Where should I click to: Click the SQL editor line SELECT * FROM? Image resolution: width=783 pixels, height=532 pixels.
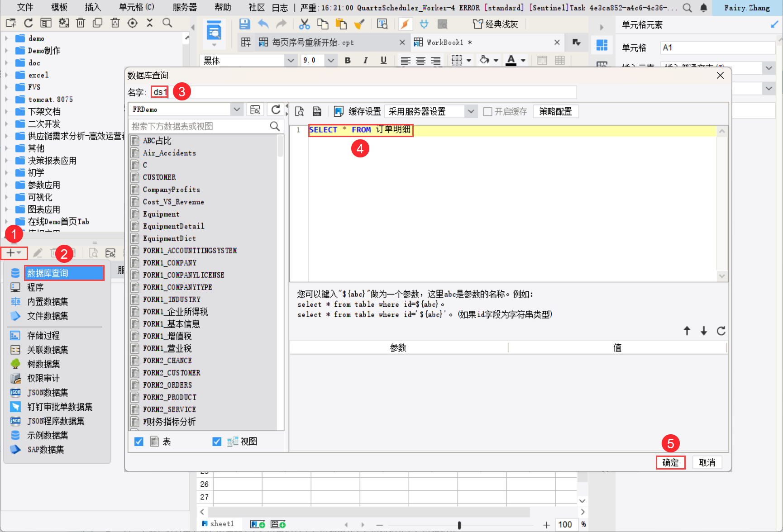click(360, 130)
